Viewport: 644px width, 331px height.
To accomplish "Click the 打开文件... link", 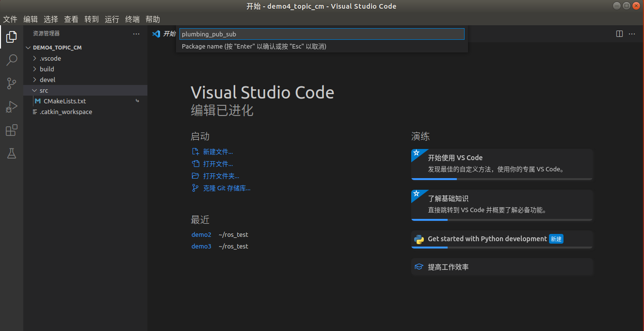I will (x=218, y=164).
